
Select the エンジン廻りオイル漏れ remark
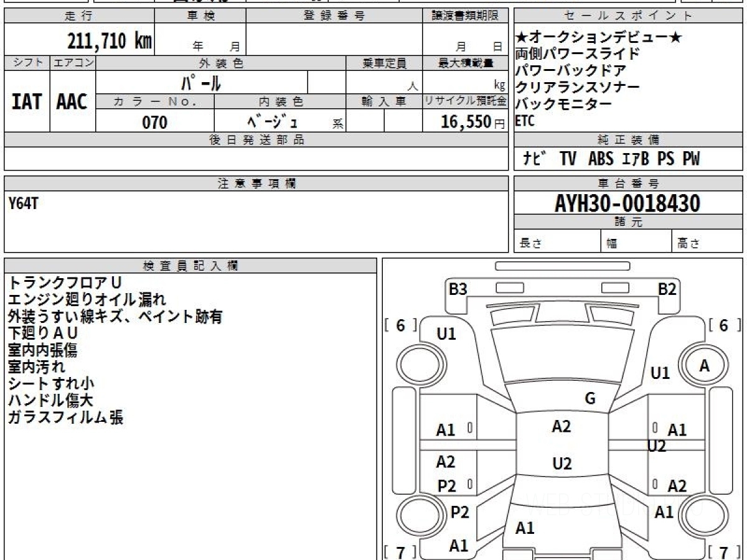(87, 300)
